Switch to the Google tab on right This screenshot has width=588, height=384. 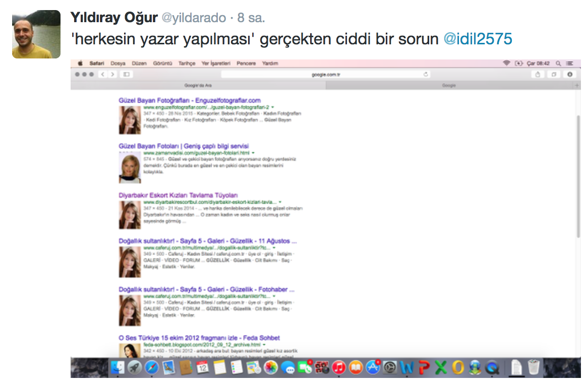[x=449, y=86]
